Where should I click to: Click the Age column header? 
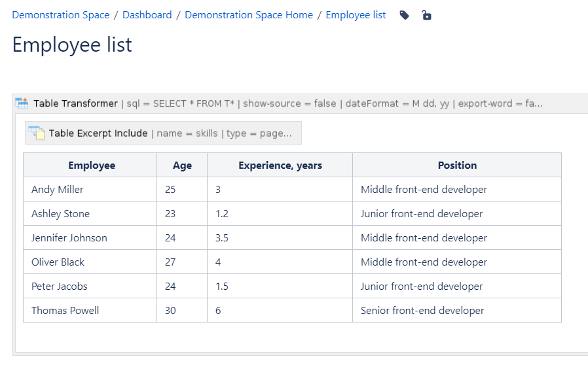(x=182, y=166)
